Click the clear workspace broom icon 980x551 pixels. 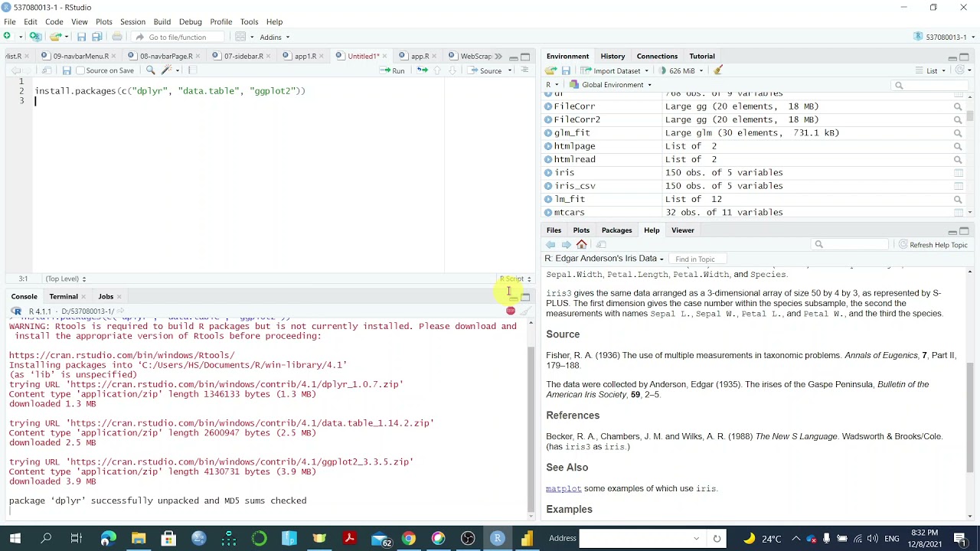click(718, 70)
